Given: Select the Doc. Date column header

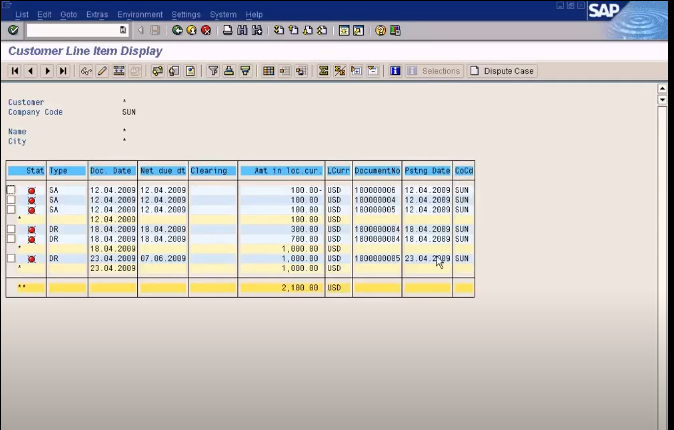Looking at the screenshot, I should (x=112, y=171).
